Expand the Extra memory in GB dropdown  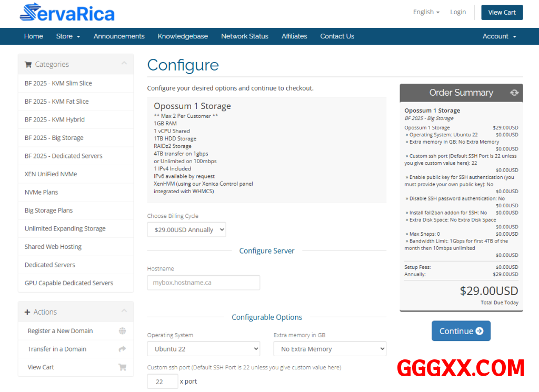coord(330,349)
